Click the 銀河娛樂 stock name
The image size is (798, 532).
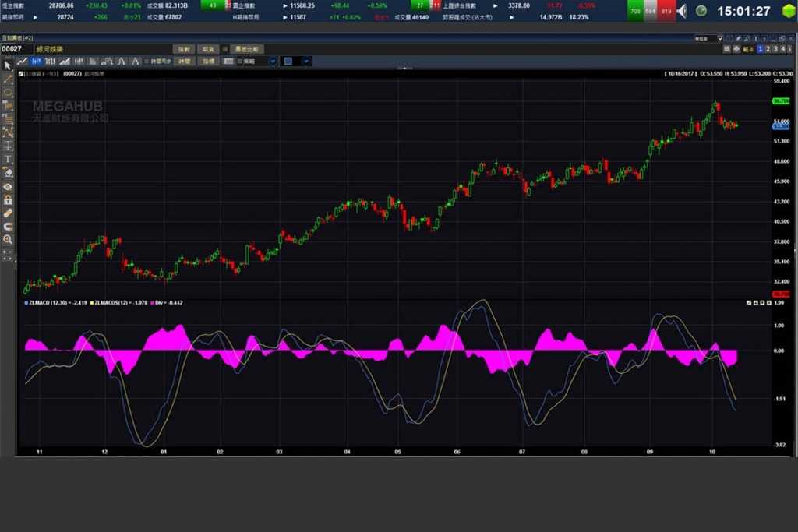click(50, 49)
